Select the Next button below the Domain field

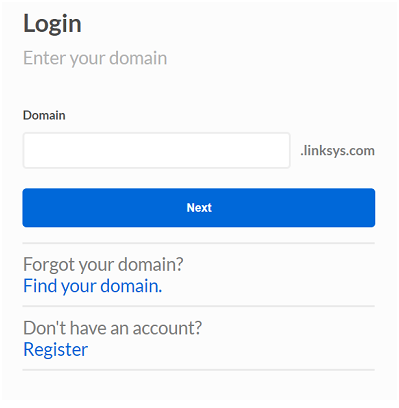tap(199, 208)
